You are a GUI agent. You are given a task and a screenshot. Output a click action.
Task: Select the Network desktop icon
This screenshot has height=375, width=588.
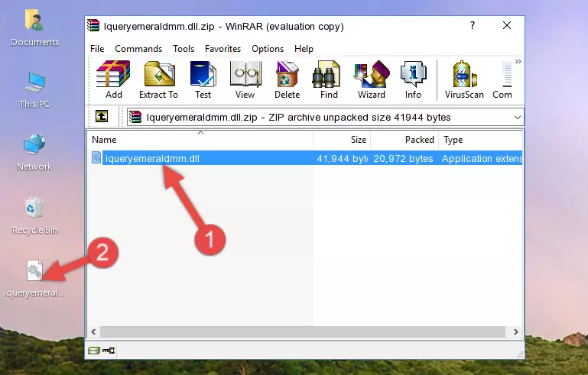[34, 152]
